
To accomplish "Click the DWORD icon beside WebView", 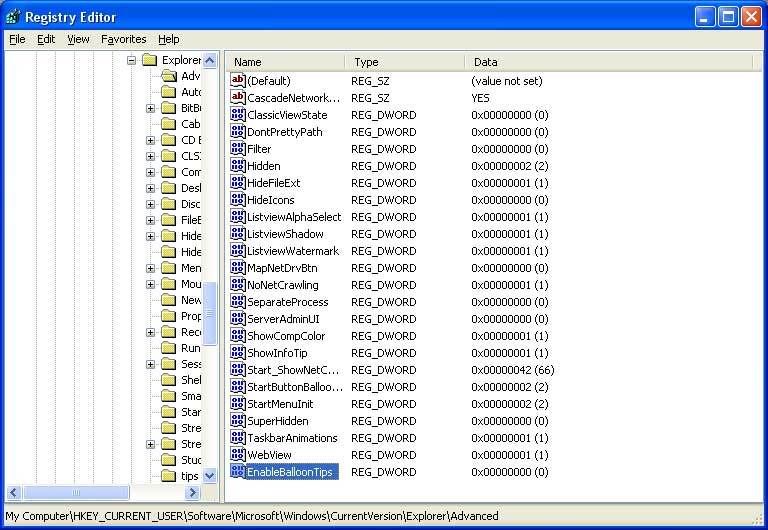I will tap(238, 454).
